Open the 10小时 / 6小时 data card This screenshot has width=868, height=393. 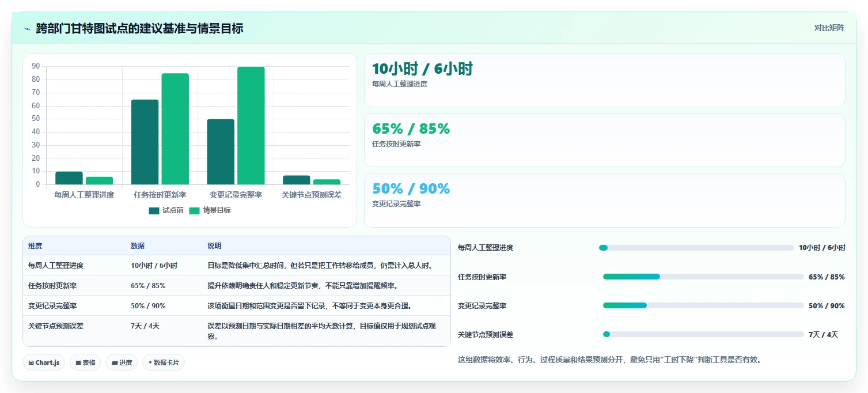point(605,80)
